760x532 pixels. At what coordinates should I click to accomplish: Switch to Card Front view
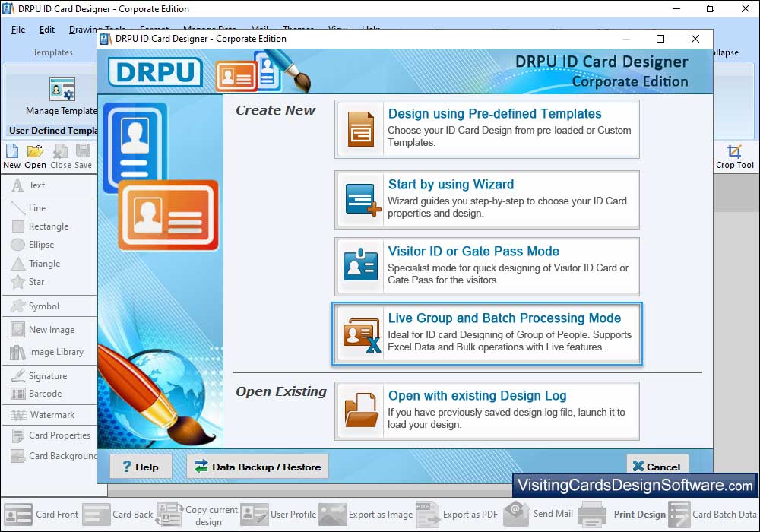click(x=41, y=514)
